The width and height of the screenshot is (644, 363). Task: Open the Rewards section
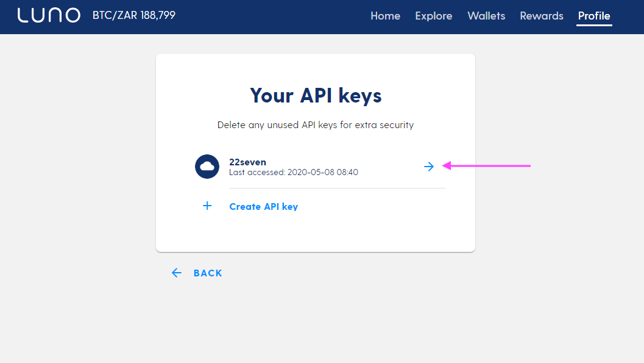[542, 16]
